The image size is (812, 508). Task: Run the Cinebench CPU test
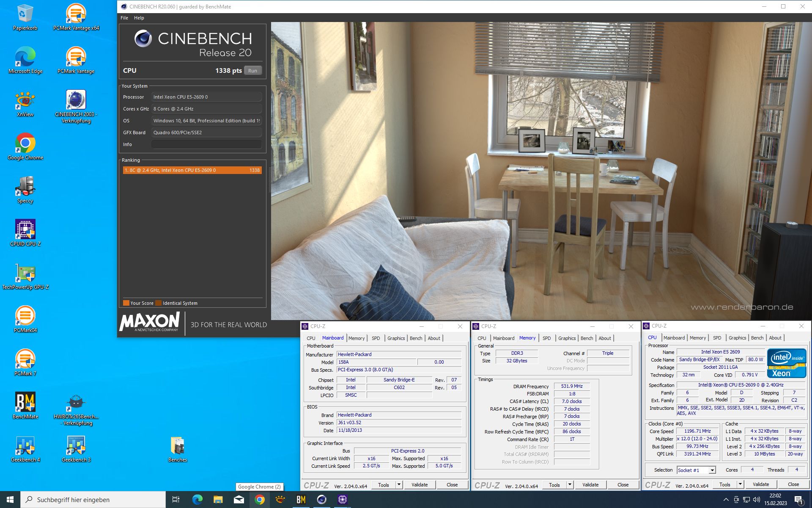(252, 71)
